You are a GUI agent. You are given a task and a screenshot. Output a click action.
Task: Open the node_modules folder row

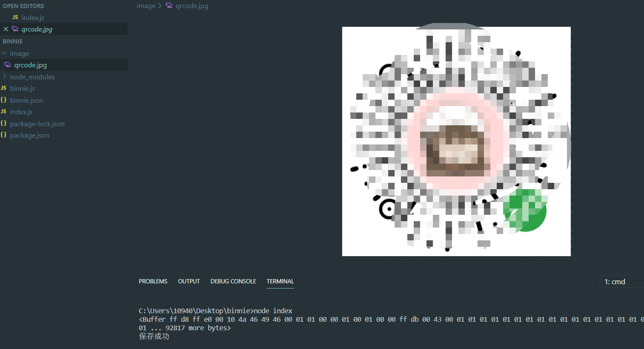click(x=64, y=77)
